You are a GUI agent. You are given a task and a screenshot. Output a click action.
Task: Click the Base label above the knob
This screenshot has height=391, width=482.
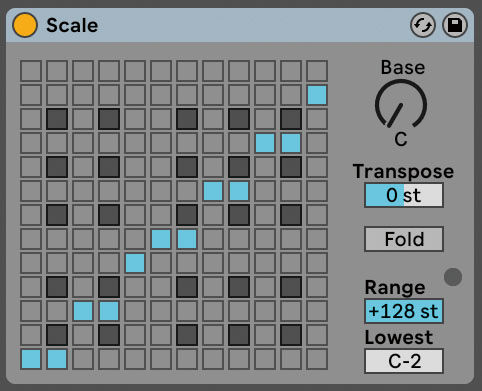tap(403, 68)
